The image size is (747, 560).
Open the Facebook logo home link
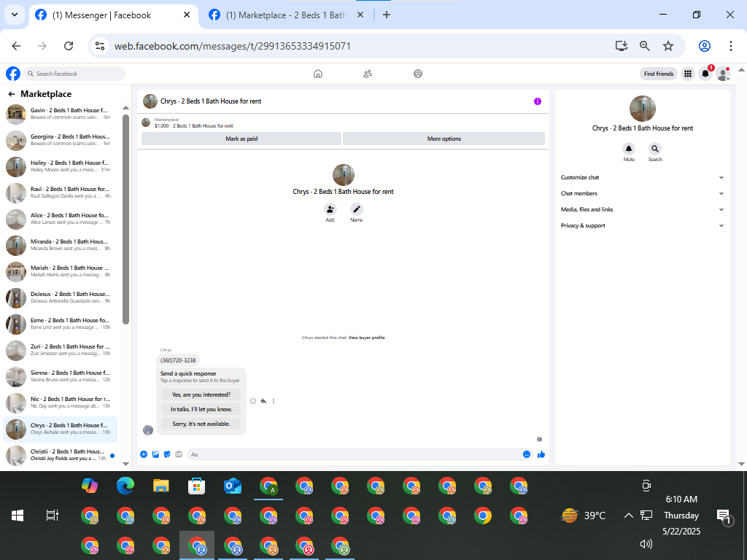pyautogui.click(x=13, y=74)
